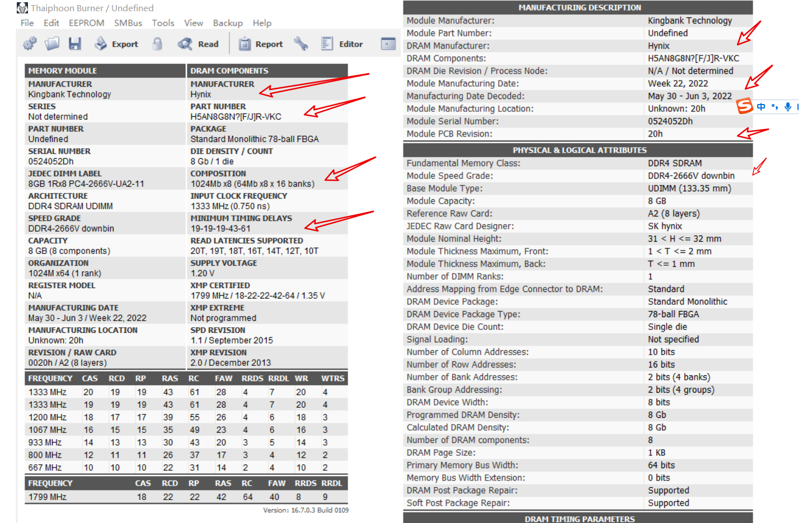
Task: Select the value '0020h / A2 (8 layers)'
Action: point(68,362)
